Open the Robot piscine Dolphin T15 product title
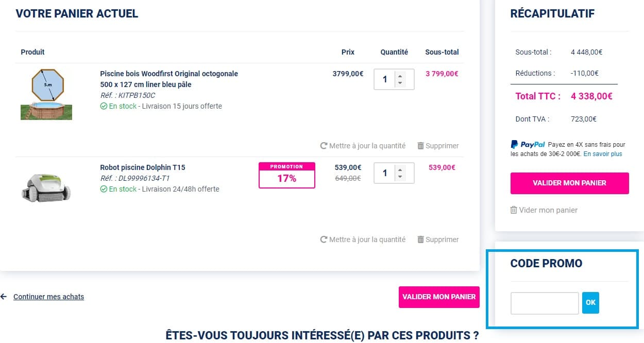This screenshot has height=343, width=644. pyautogui.click(x=143, y=167)
